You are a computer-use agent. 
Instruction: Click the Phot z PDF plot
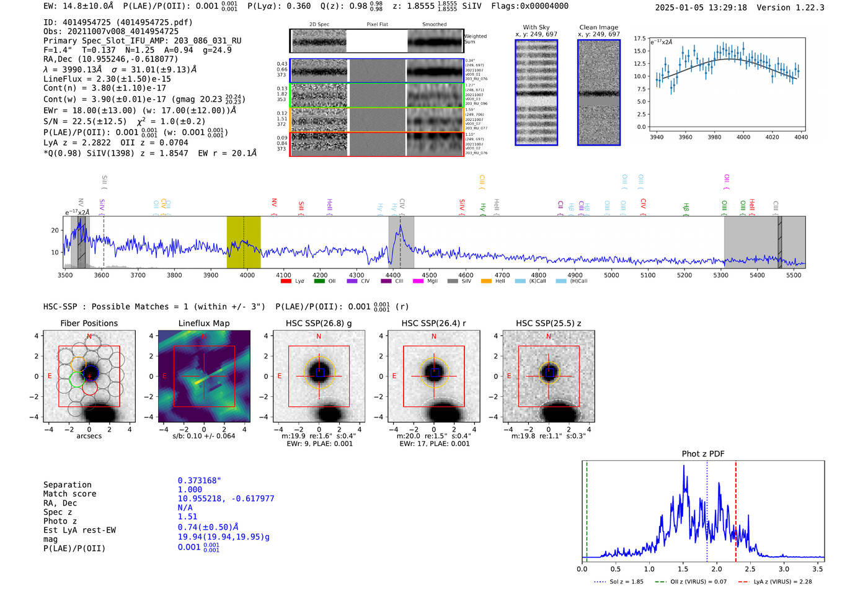tap(703, 511)
